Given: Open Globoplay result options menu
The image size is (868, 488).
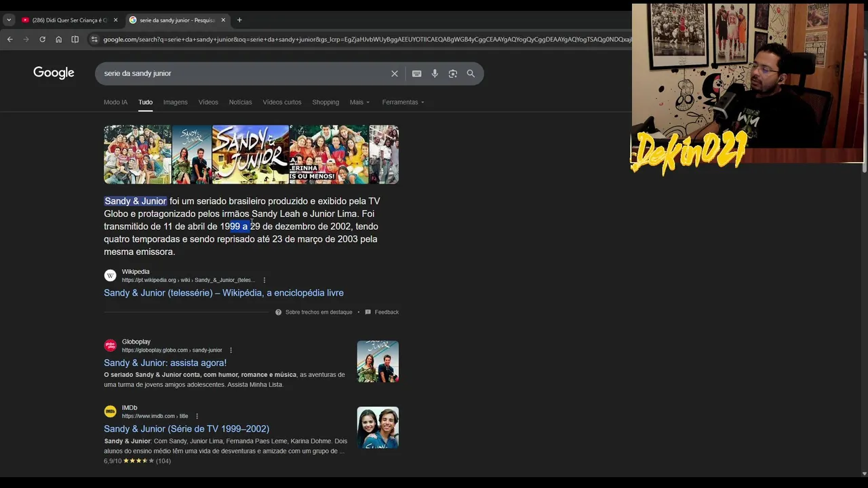Looking at the screenshot, I should click(231, 350).
